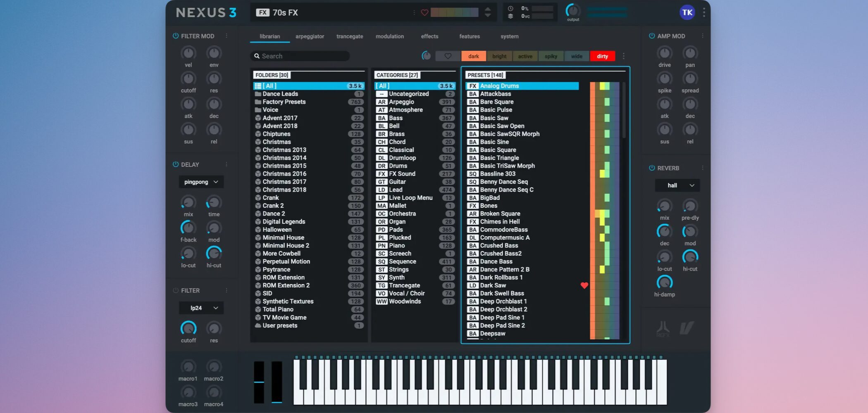Click the spiky tag button
This screenshot has height=413, width=868.
(551, 56)
